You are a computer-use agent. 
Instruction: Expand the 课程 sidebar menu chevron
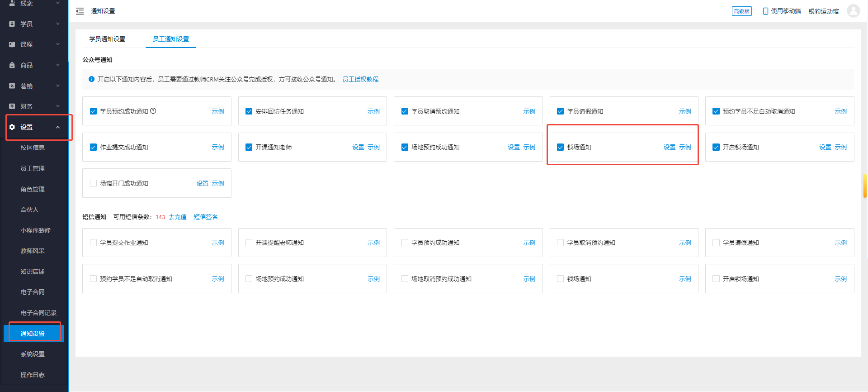(x=58, y=44)
